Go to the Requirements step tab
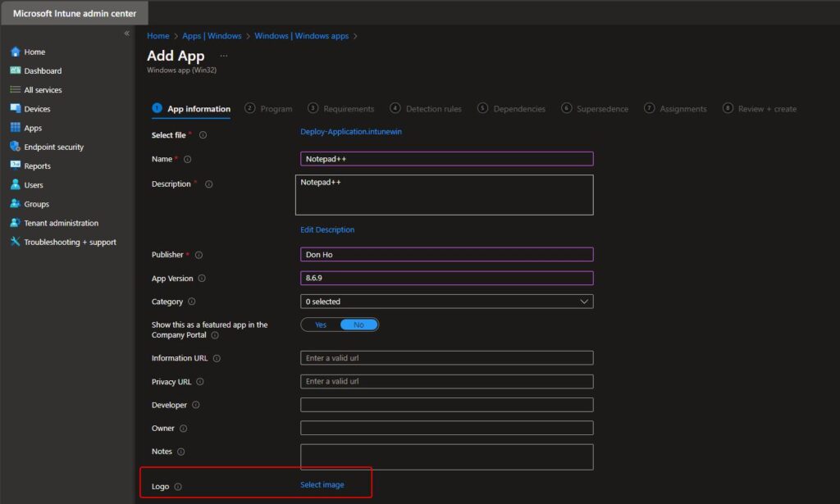The height and width of the screenshot is (504, 840). (340, 109)
